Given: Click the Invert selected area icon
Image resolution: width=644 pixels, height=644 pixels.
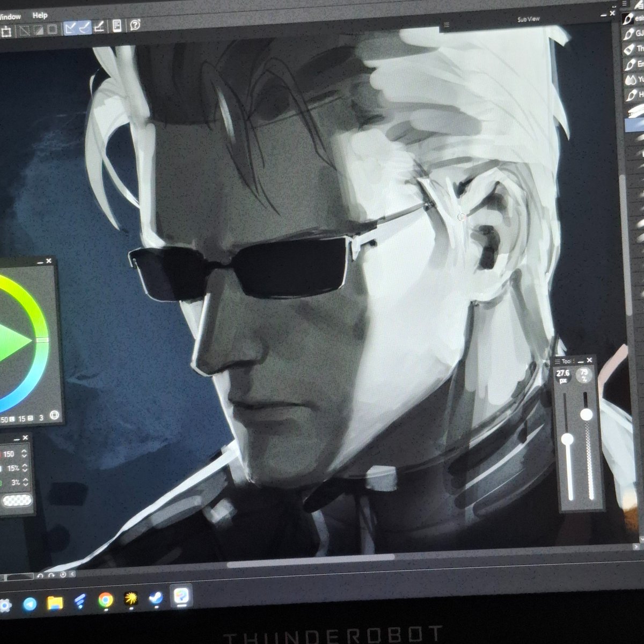Looking at the screenshot, I should pyautogui.click(x=39, y=30).
